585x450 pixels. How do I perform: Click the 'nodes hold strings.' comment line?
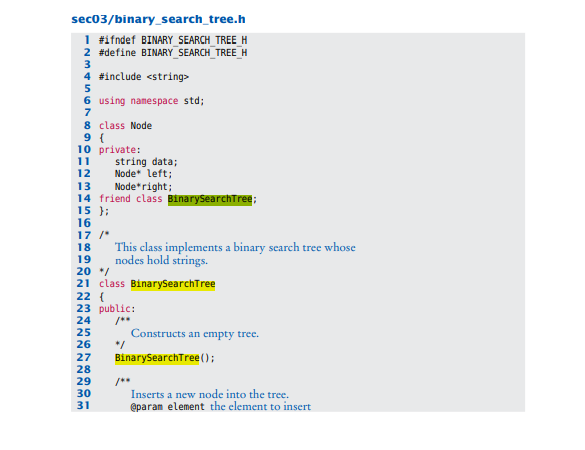[x=161, y=260]
